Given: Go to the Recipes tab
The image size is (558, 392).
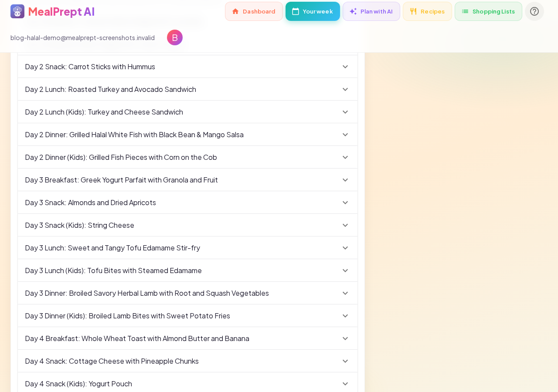Looking at the screenshot, I should pyautogui.click(x=427, y=11).
